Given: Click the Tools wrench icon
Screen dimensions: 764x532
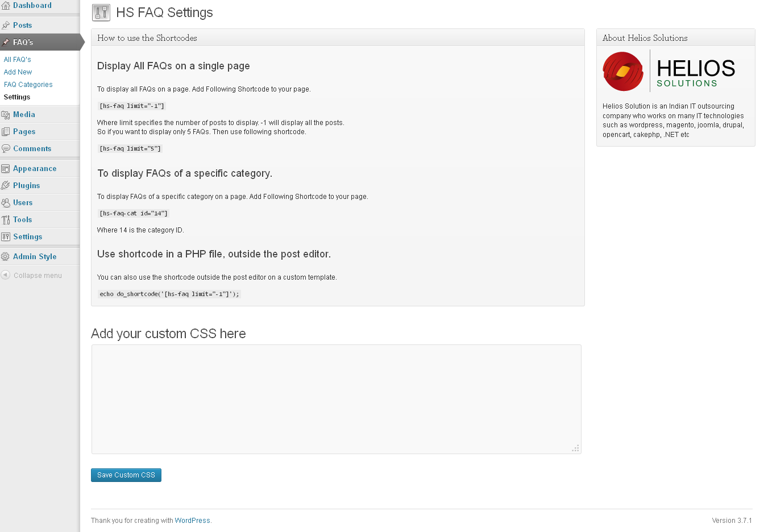Looking at the screenshot, I should pos(6,220).
